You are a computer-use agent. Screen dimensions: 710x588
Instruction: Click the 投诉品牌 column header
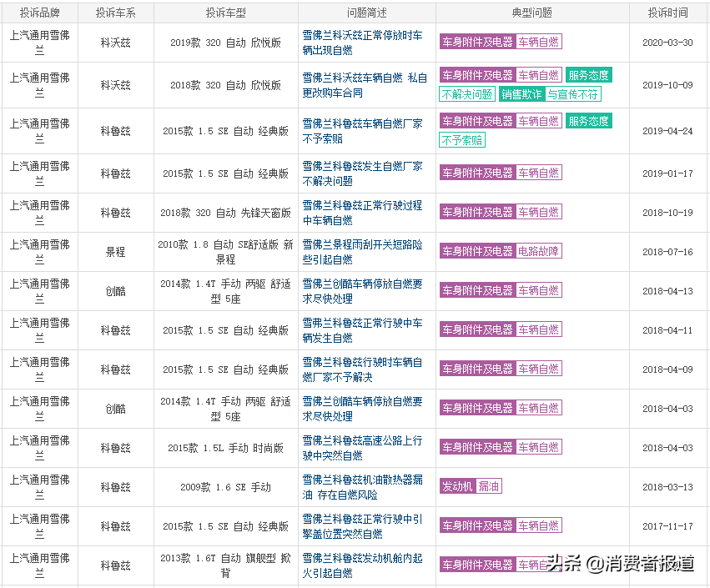tap(40, 13)
